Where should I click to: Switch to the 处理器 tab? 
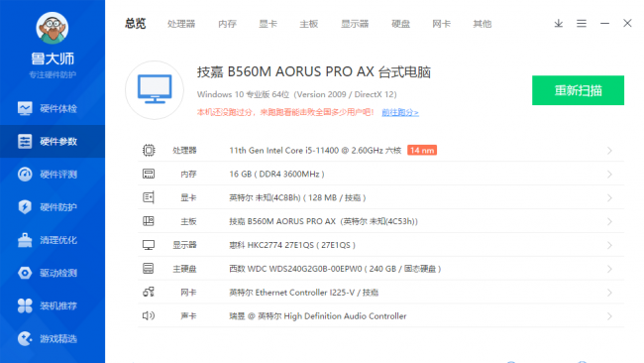tap(181, 24)
